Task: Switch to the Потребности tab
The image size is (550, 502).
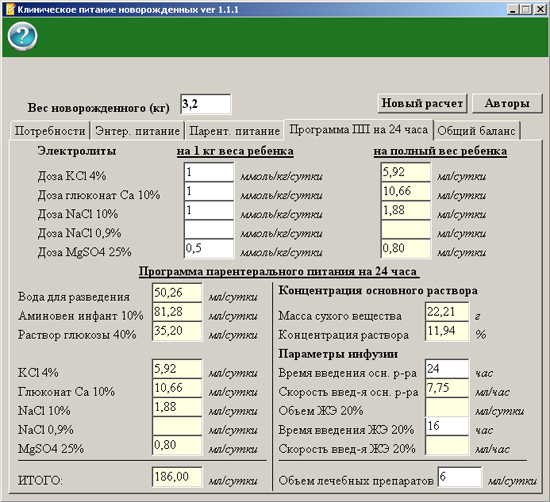Action: point(50,131)
